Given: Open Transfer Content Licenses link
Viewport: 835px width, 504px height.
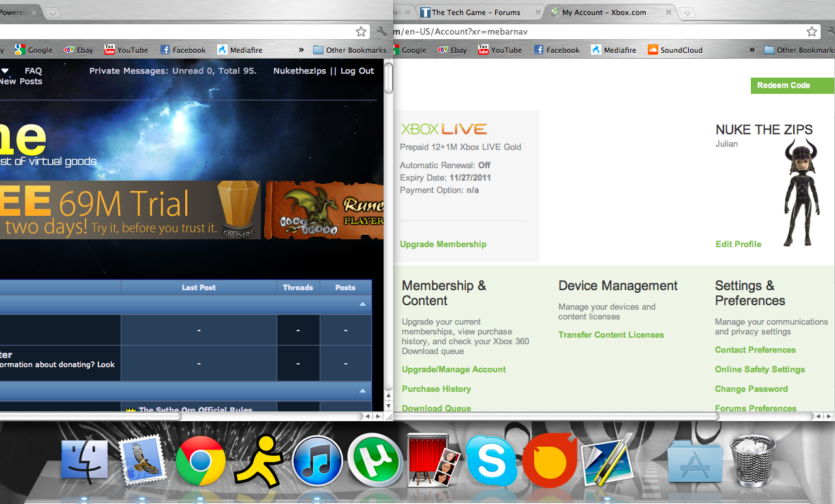Looking at the screenshot, I should pyautogui.click(x=611, y=334).
